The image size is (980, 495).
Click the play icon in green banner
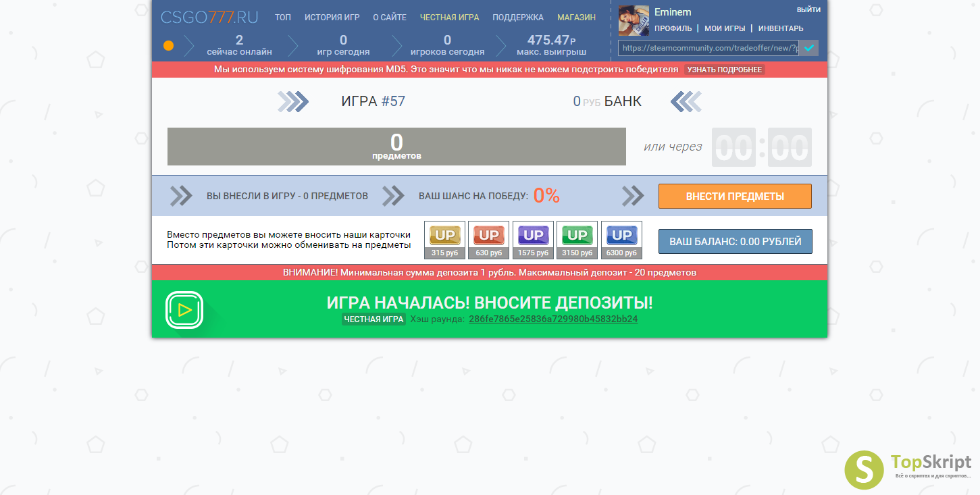[x=184, y=310]
